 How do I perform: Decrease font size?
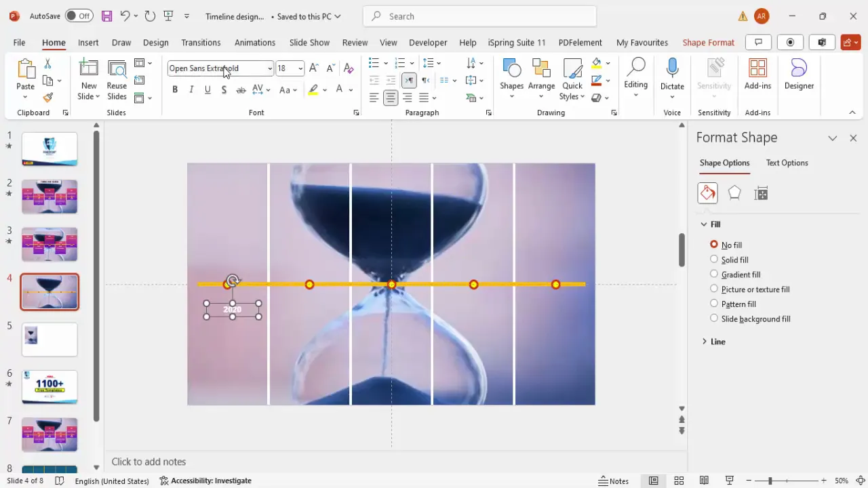coord(330,68)
